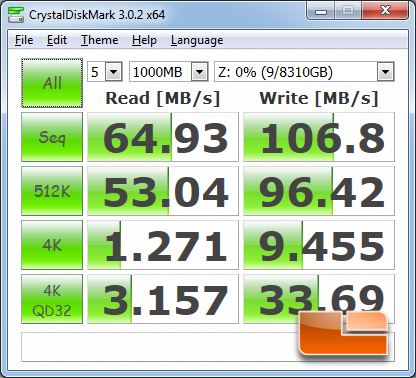Start the Seq sequential test
The height and width of the screenshot is (378, 416).
tap(52, 137)
